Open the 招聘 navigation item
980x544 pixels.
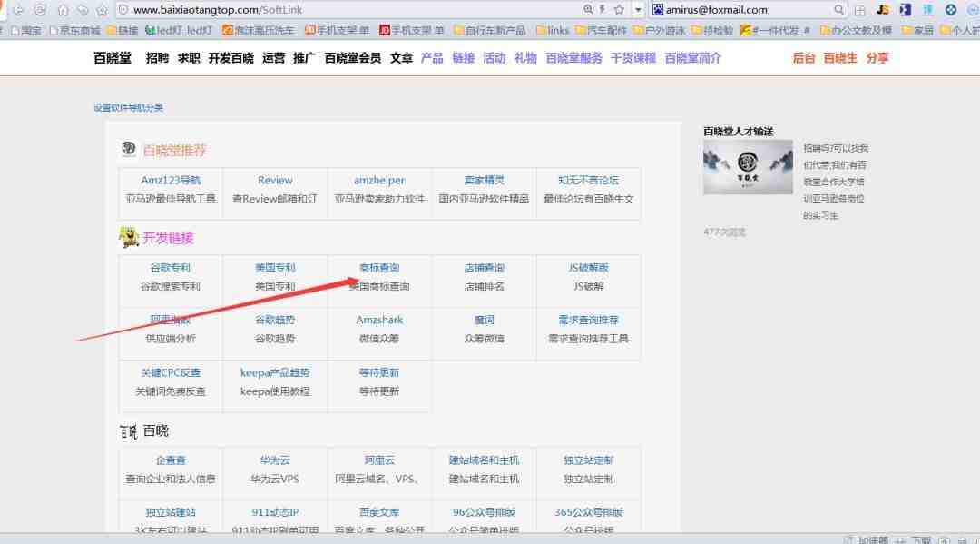tap(158, 58)
